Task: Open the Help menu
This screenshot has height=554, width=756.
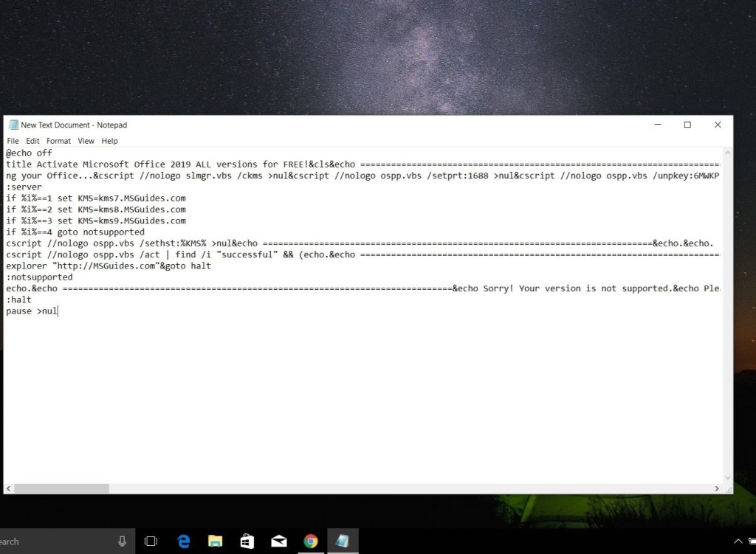Action: pos(109,141)
